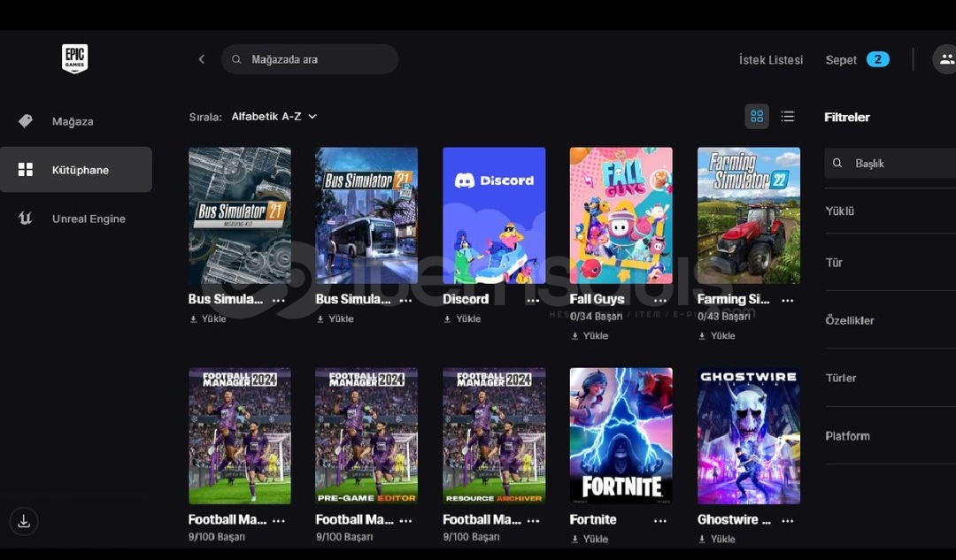Open the Football Manager Pre-Game Editor cover
This screenshot has height=560, width=956.
click(x=366, y=435)
